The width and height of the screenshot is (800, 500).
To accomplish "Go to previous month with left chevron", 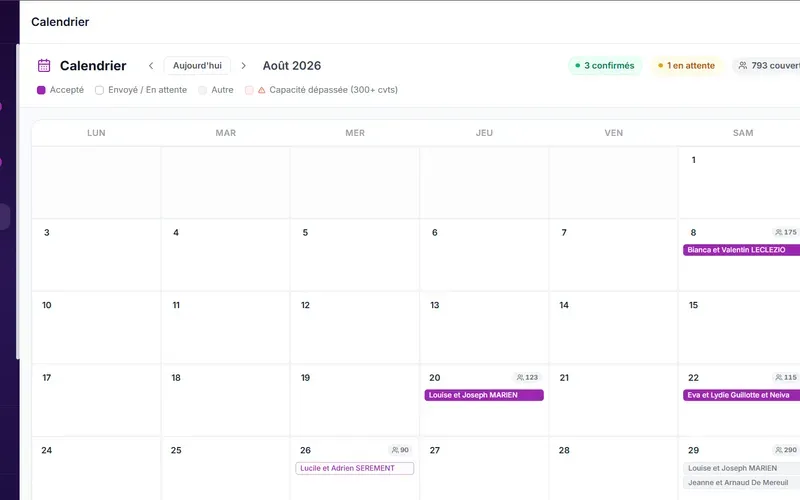I will [151, 65].
